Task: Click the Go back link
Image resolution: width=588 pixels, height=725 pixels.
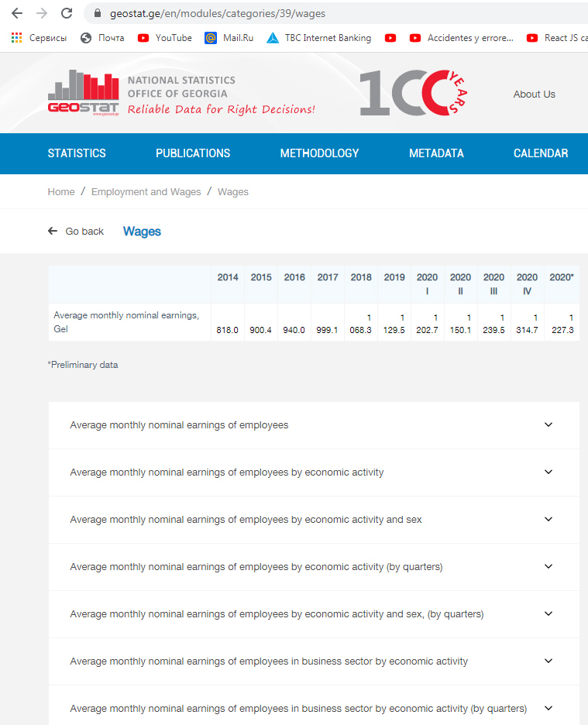Action: (76, 232)
